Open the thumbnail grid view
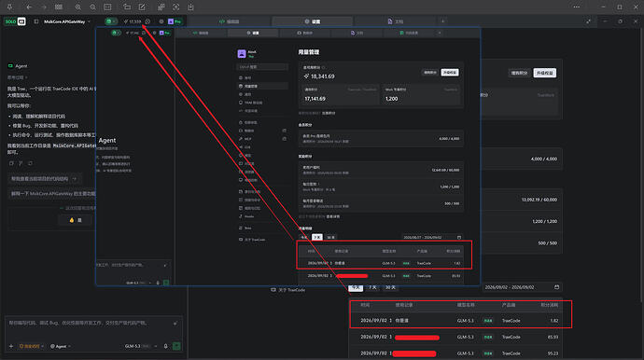 (x=59, y=7)
